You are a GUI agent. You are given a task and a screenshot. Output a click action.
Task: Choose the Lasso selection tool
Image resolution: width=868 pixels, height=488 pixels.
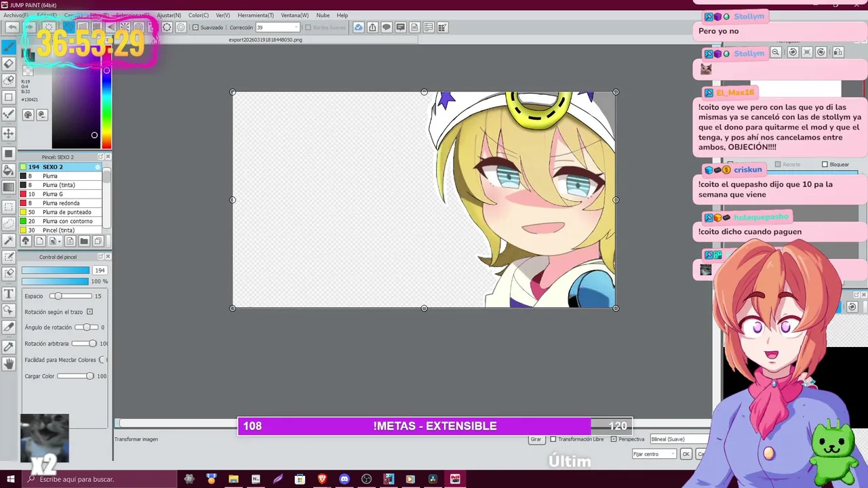tap(9, 224)
